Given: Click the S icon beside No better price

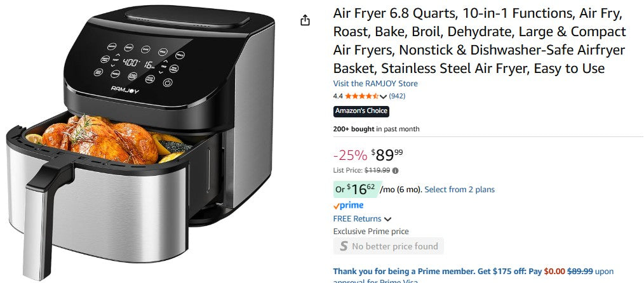Looking at the screenshot, I should pos(344,246).
